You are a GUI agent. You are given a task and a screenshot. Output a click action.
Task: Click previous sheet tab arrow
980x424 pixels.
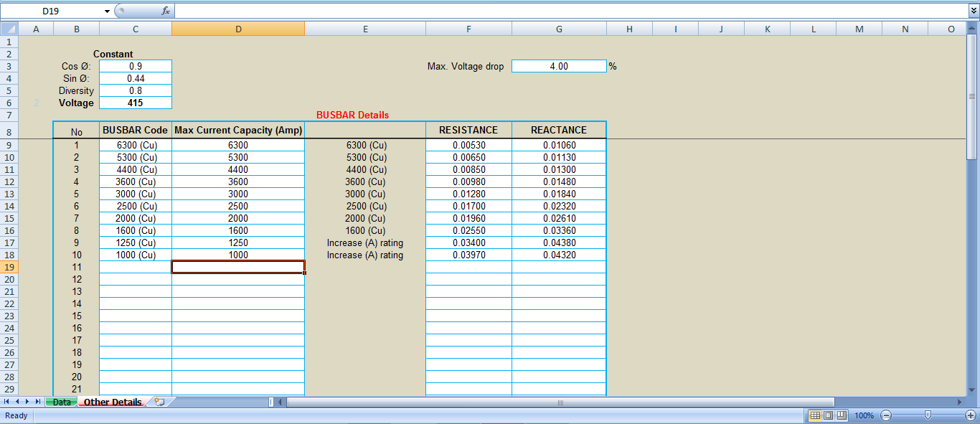pyautogui.click(x=17, y=402)
